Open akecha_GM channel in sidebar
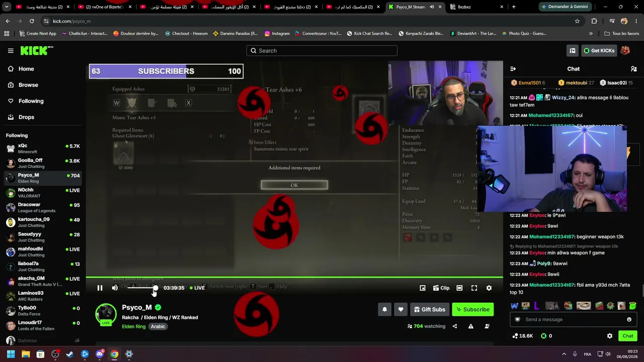The width and height of the screenshot is (644, 362). (x=43, y=281)
